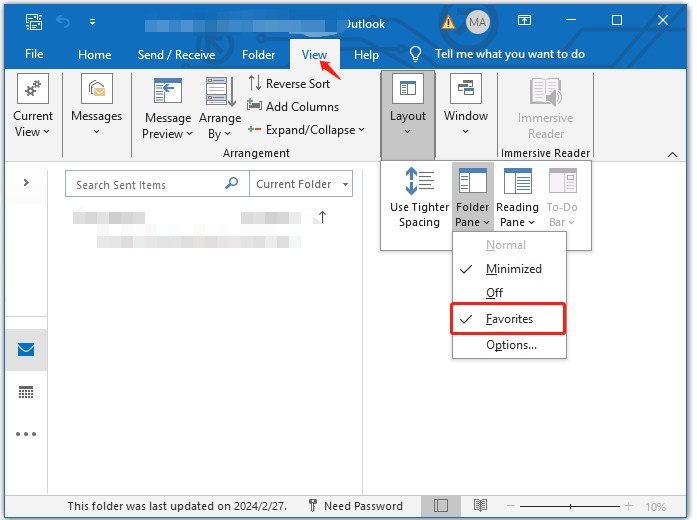Screen dimensions: 697x520
Task: Click the search magnifier icon
Action: click(x=232, y=183)
